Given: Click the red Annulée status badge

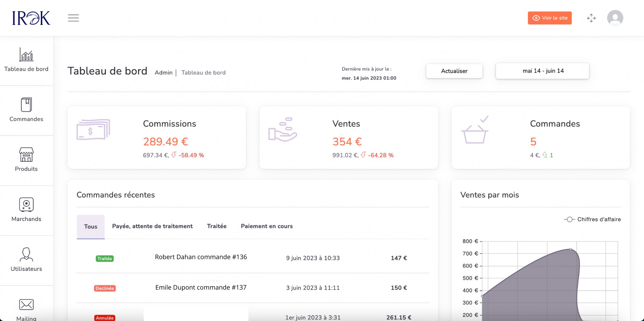Looking at the screenshot, I should [x=105, y=318].
